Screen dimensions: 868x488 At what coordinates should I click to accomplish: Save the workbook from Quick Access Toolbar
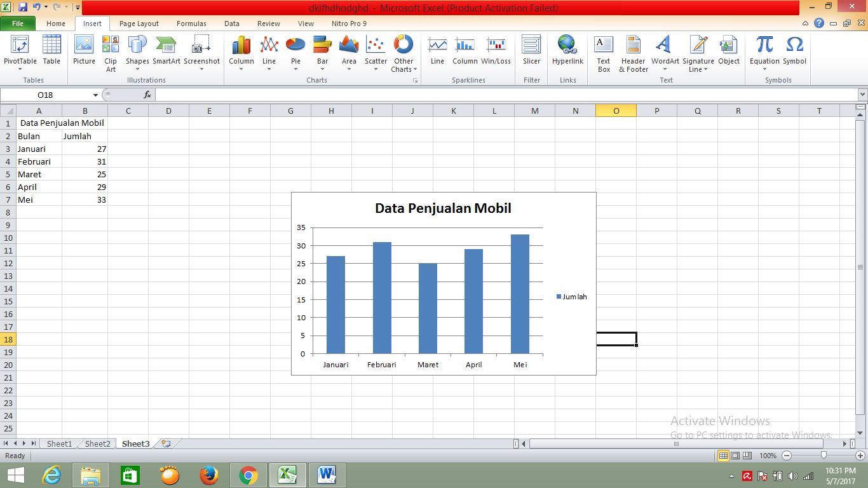[23, 8]
